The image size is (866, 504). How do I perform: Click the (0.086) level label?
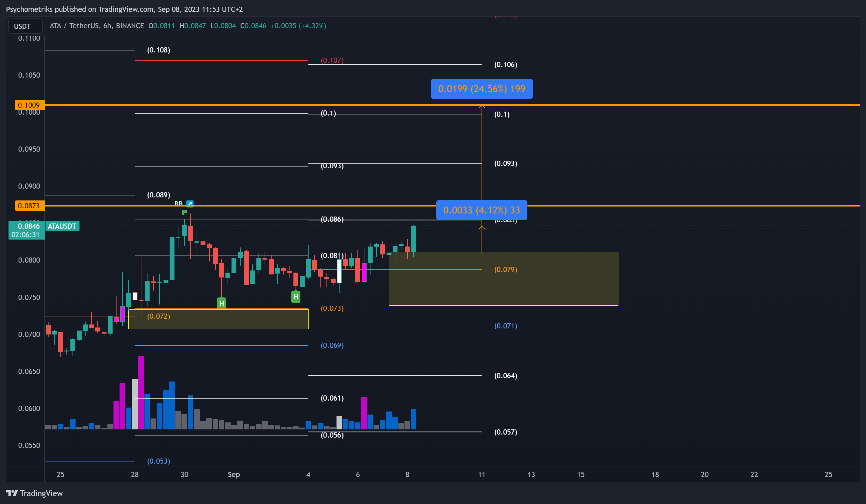(332, 219)
